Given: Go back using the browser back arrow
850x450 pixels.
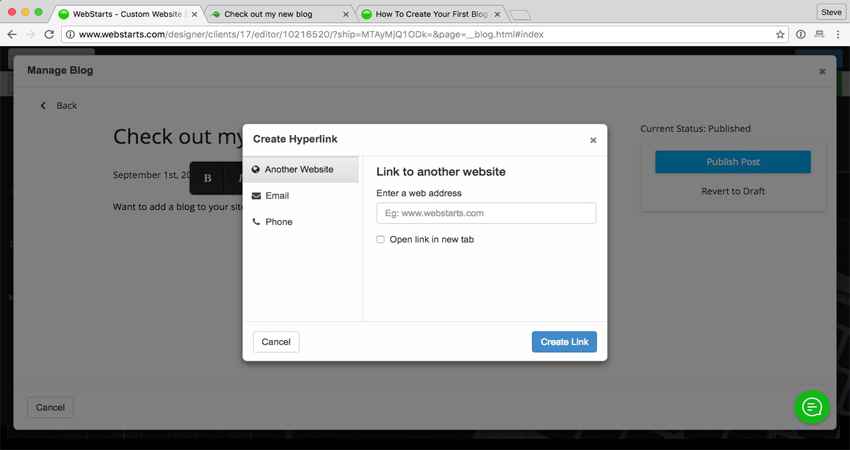Looking at the screenshot, I should click(12, 34).
